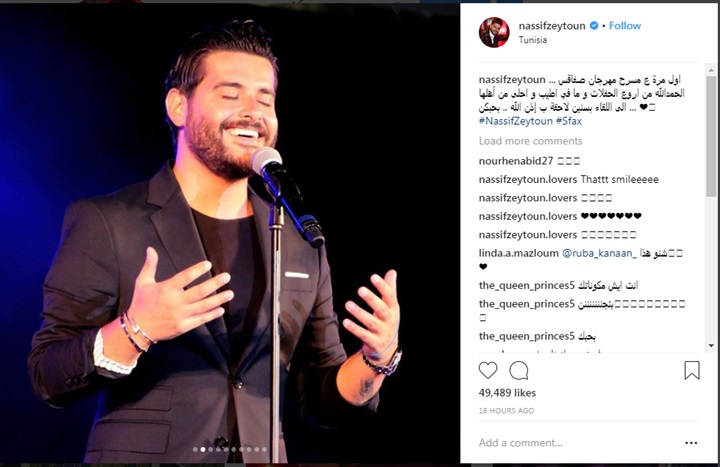Select the second carousel dot indicator
Image resolution: width=720 pixels, height=467 pixels.
click(x=203, y=450)
